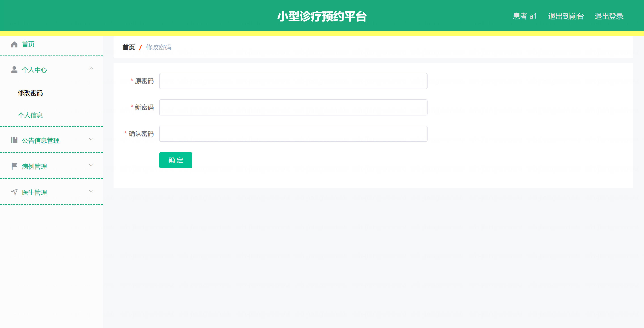Click the 修改密码 breadcrumb text

(x=159, y=47)
